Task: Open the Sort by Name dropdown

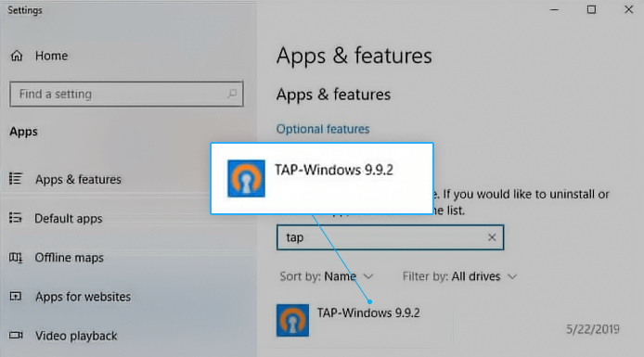Action: coord(327,276)
